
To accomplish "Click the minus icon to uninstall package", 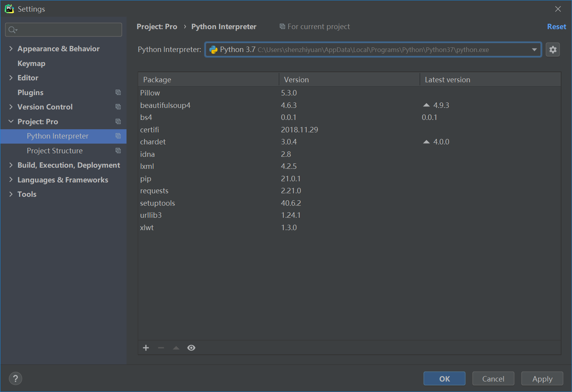I will tap(161, 348).
